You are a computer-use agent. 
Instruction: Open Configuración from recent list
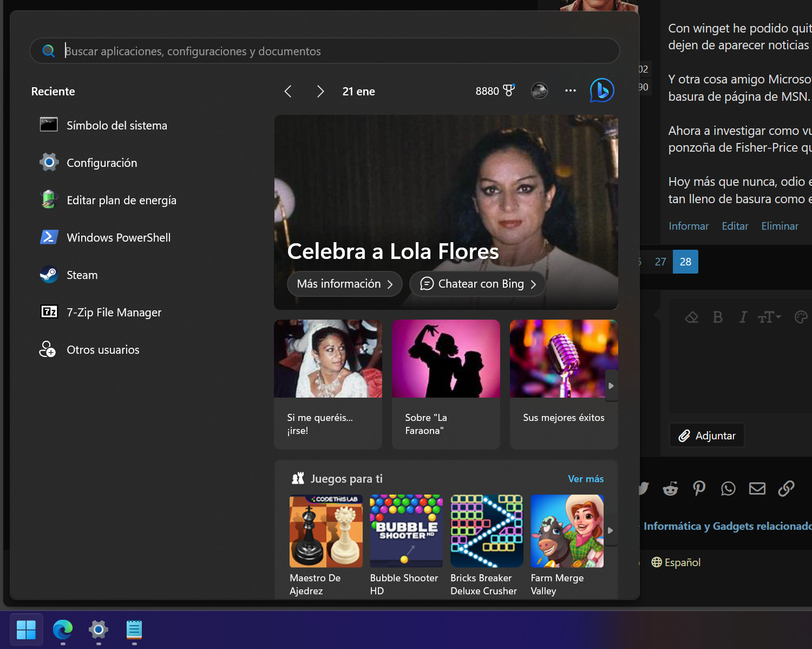88,163
